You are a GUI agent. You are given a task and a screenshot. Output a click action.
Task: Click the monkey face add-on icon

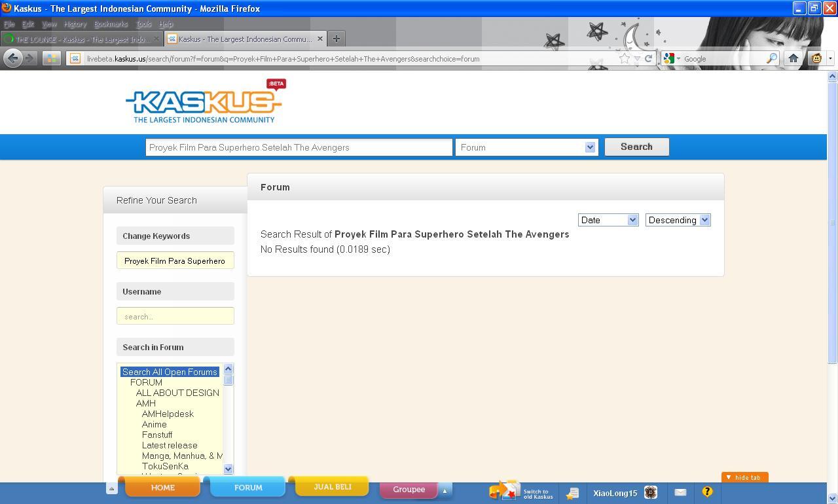(816, 58)
